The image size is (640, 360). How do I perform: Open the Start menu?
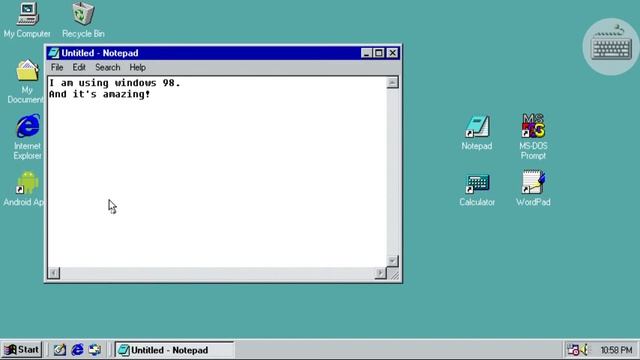click(x=22, y=350)
